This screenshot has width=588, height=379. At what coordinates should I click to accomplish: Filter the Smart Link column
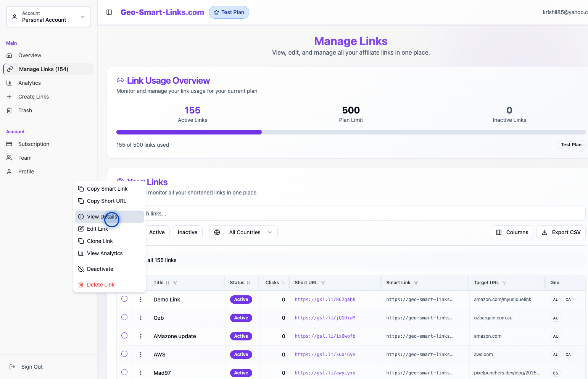pyautogui.click(x=416, y=283)
